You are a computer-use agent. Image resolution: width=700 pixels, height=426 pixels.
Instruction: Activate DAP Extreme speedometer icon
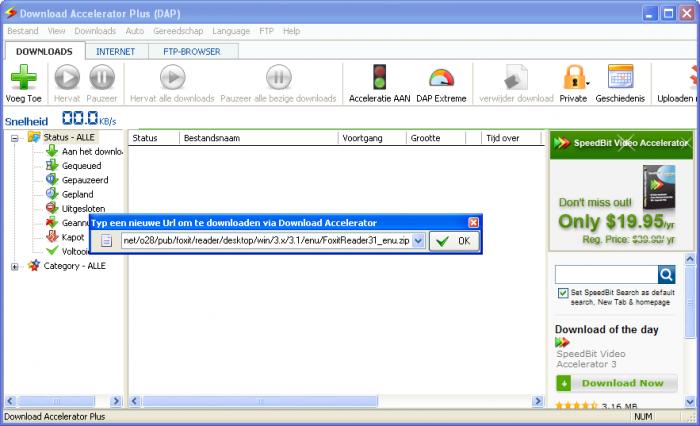pyautogui.click(x=440, y=78)
